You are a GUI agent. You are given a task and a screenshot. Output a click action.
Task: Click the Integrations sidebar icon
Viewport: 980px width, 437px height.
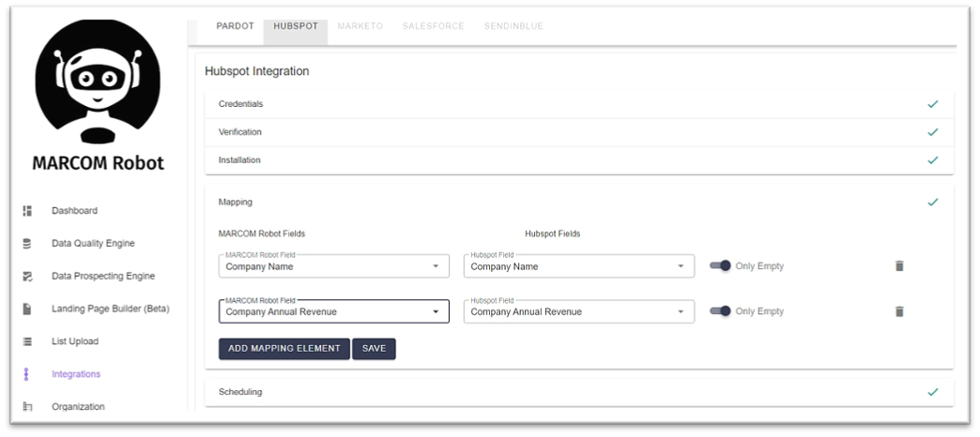pos(27,374)
